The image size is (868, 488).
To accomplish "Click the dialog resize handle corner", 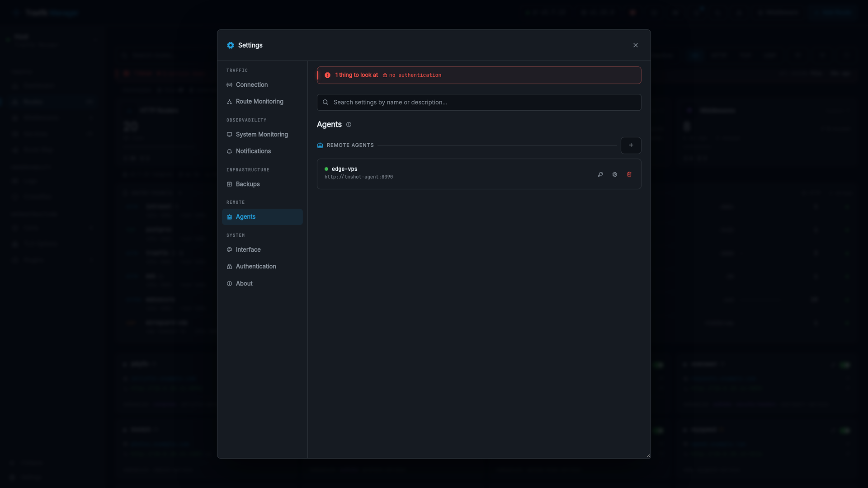I will [x=648, y=456].
